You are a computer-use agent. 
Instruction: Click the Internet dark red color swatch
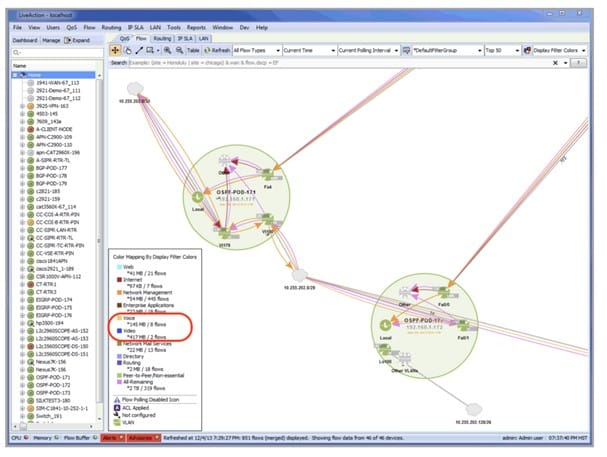[x=119, y=280]
